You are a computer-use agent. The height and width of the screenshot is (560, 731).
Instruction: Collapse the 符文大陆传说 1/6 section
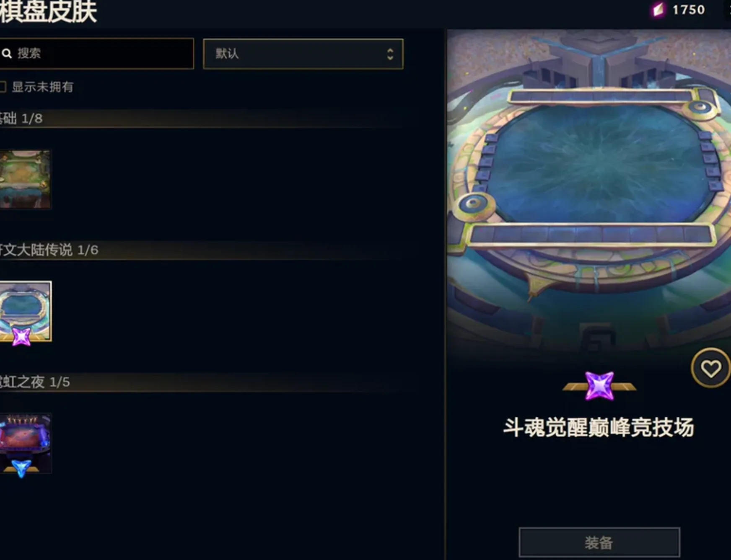coord(201,250)
